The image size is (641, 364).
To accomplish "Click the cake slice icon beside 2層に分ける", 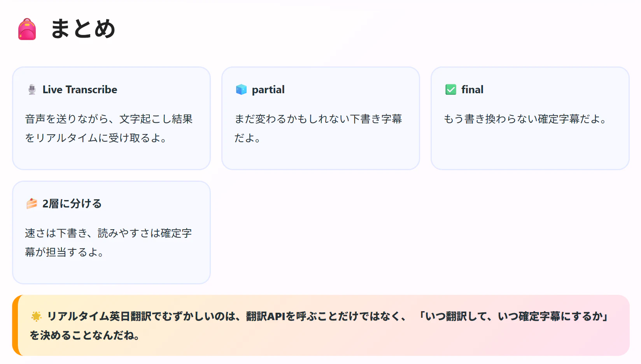I will [x=32, y=204].
